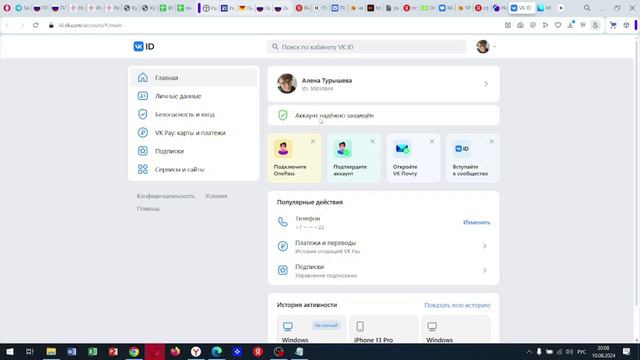This screenshot has width=640, height=360.
Task: Click the snapshot camera icon in address bar
Action: pyautogui.click(x=520, y=25)
